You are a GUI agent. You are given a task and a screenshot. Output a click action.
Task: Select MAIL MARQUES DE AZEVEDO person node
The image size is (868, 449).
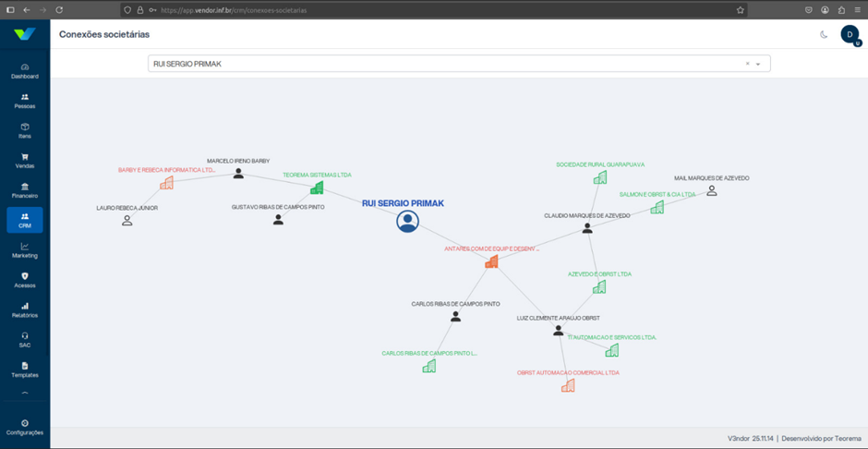(712, 191)
